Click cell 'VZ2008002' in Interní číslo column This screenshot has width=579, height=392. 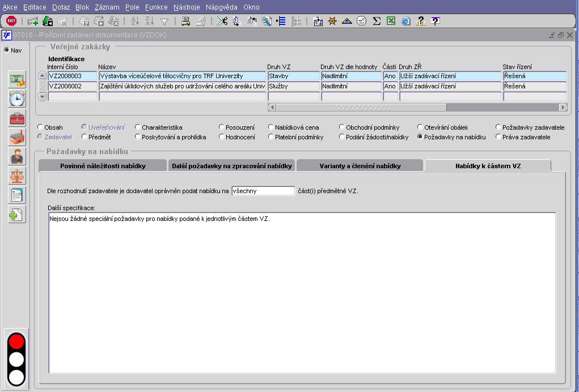click(x=73, y=86)
